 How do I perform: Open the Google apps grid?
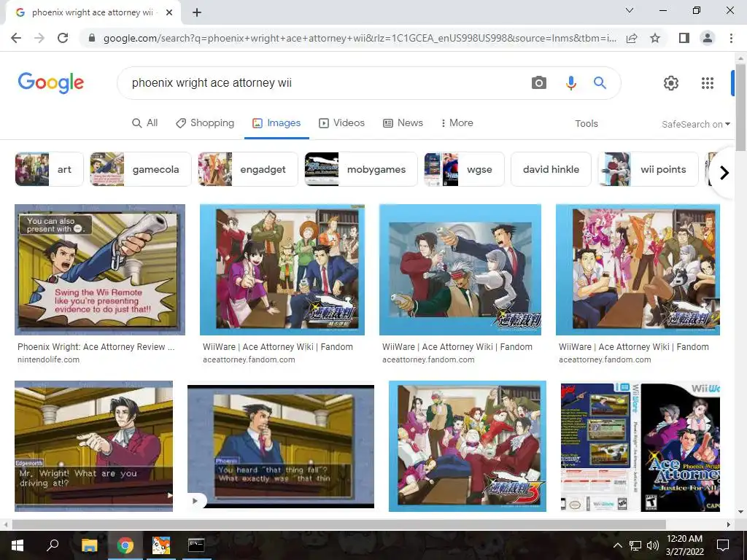[x=708, y=83]
